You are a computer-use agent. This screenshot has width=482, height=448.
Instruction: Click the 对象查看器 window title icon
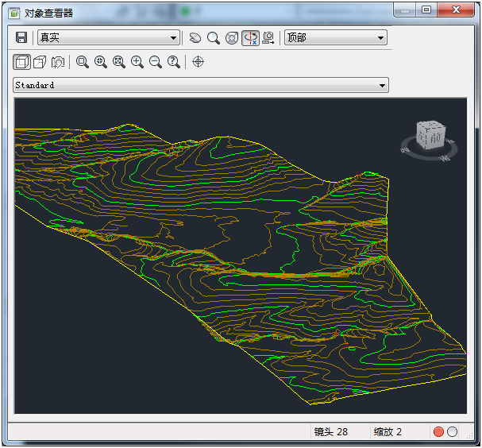13,13
